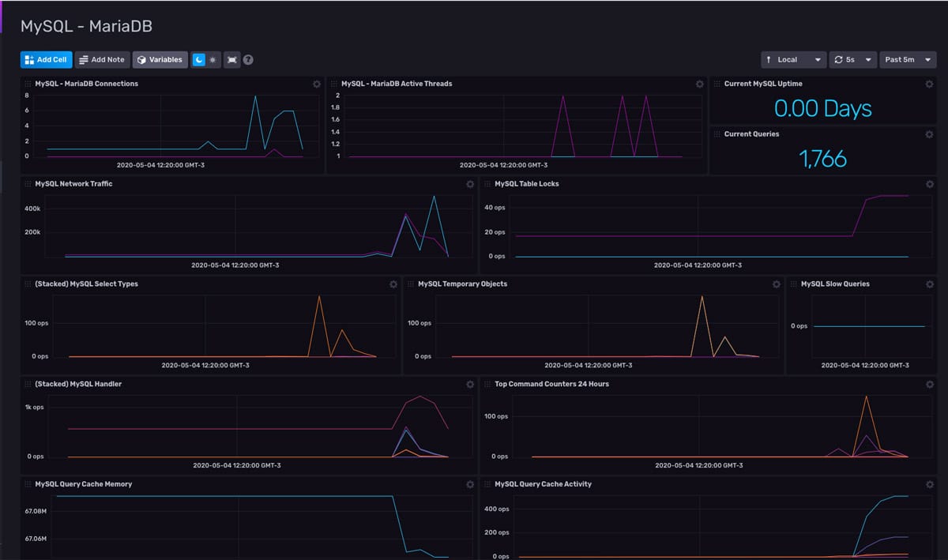Open the Variables panel button

click(160, 60)
